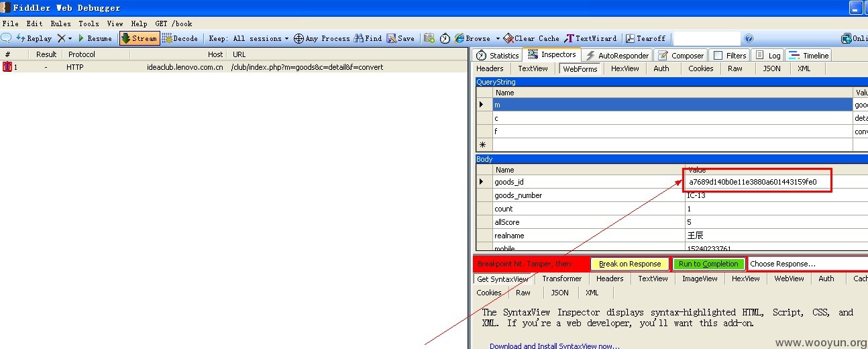This screenshot has height=349, width=868.
Task: Open the Remove sessions X dropdown
Action: click(x=64, y=38)
